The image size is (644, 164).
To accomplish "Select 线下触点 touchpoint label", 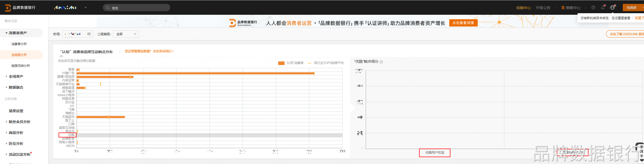I will point(68,91).
